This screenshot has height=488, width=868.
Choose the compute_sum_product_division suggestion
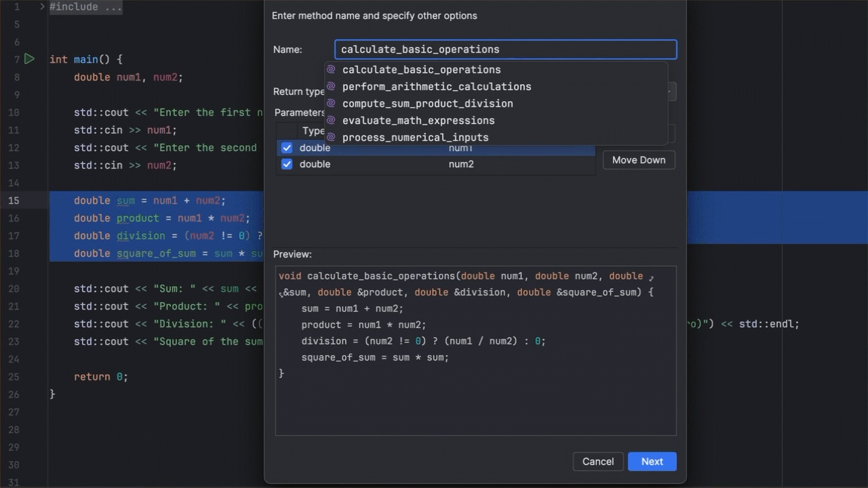[496, 104]
